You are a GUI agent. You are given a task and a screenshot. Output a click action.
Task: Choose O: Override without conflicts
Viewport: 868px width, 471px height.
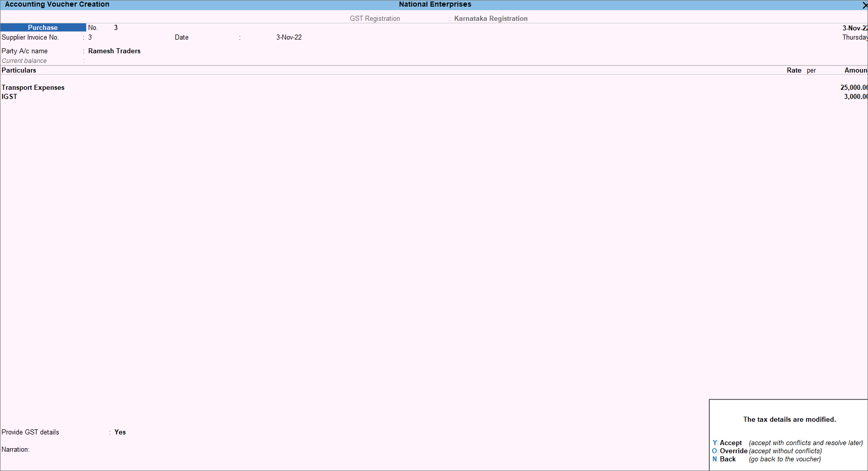(x=767, y=451)
